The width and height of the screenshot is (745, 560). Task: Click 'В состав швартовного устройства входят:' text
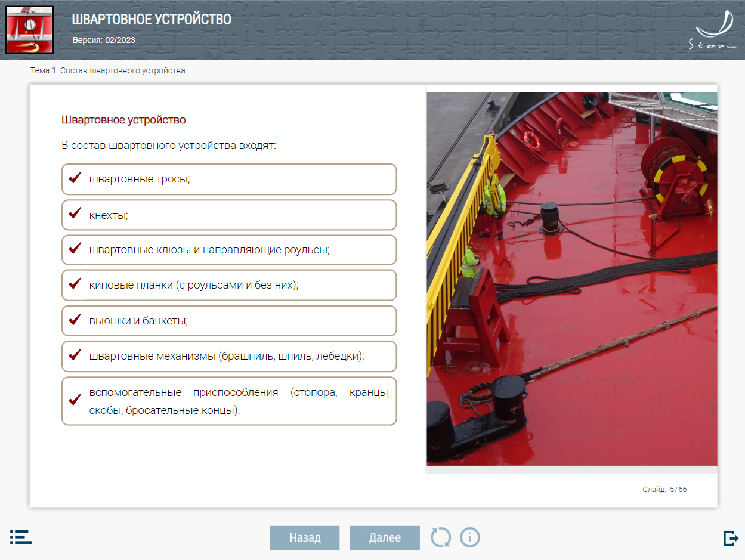[169, 146]
